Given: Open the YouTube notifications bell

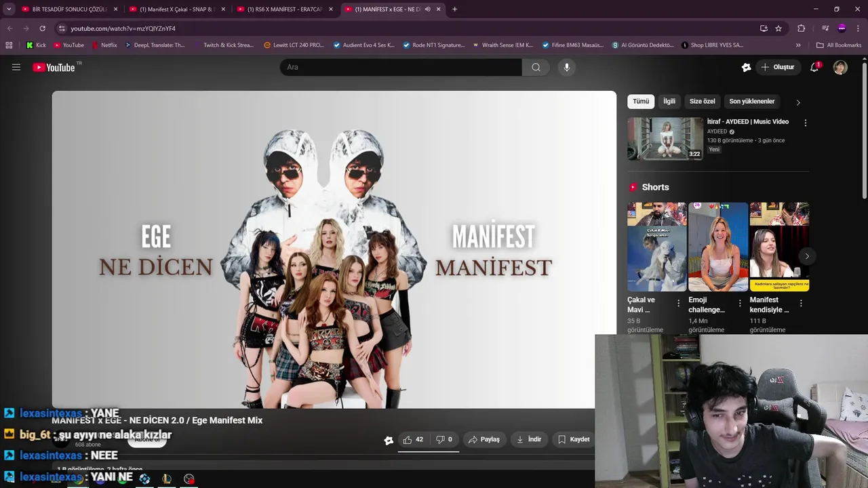Looking at the screenshot, I should pos(814,67).
